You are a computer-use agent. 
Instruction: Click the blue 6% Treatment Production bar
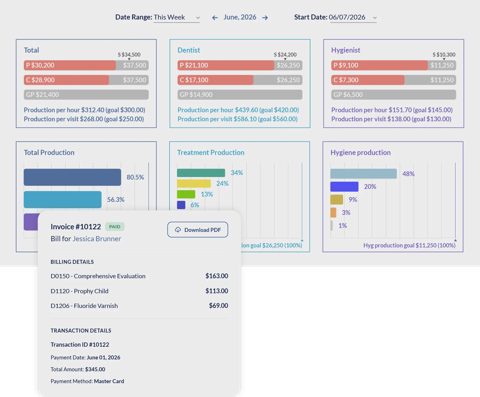tap(181, 205)
